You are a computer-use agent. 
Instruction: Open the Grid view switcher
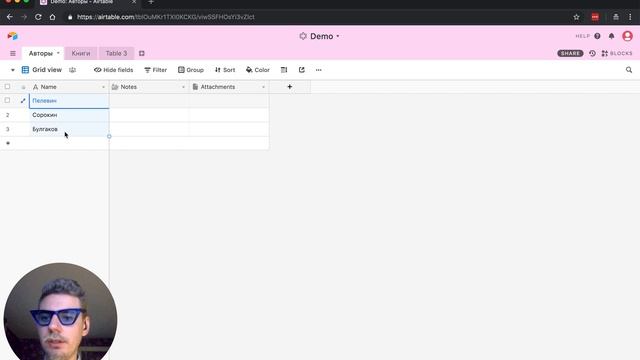[x=42, y=70]
